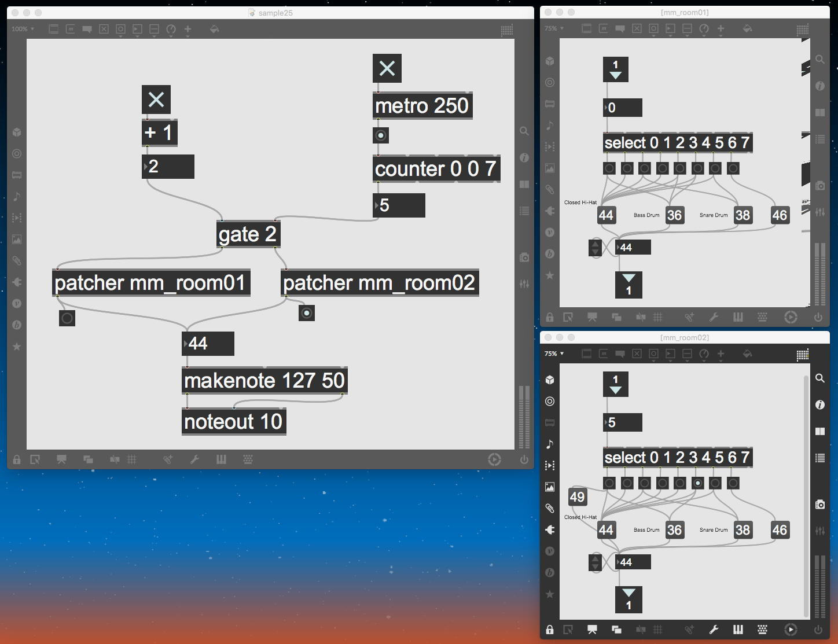
Task: Toggle the patcher lock in sample25 window
Action: [17, 459]
